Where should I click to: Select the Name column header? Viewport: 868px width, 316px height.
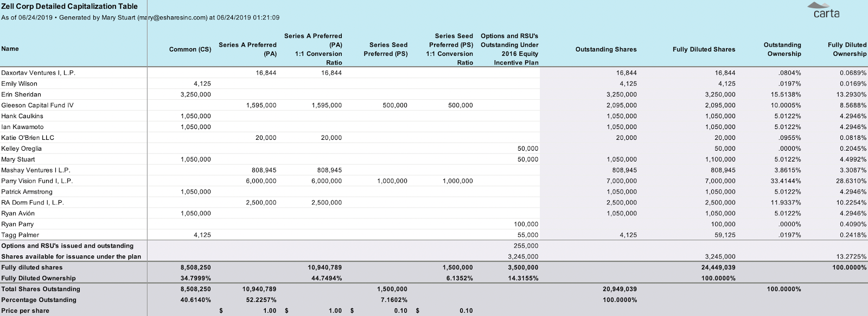[x=10, y=49]
